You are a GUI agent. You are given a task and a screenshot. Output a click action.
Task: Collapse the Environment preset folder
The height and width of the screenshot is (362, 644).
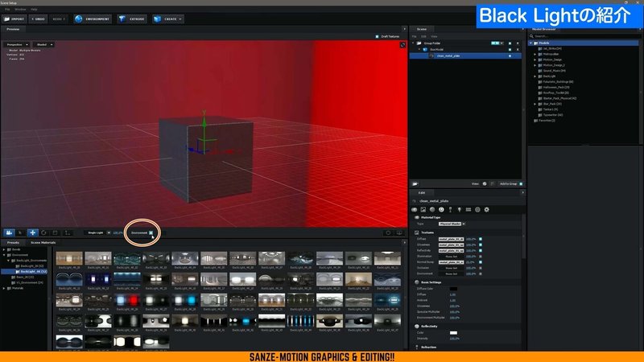click(x=4, y=255)
